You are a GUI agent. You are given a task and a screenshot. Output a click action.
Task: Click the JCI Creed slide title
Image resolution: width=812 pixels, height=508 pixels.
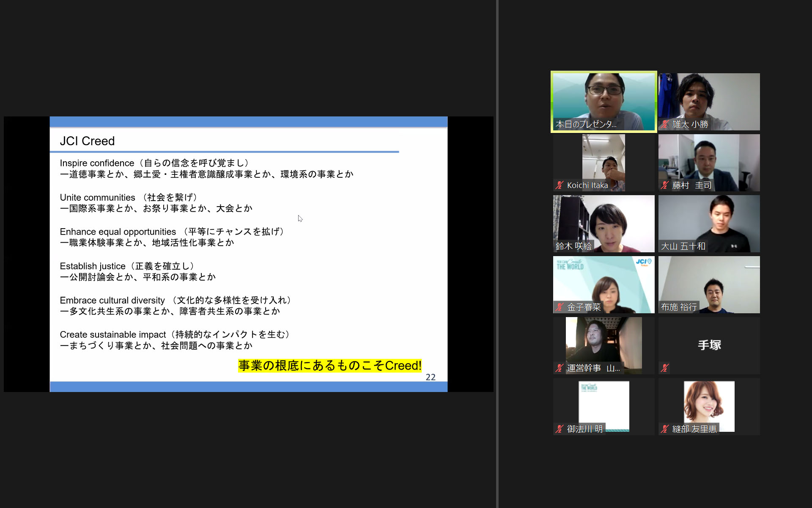[87, 141]
